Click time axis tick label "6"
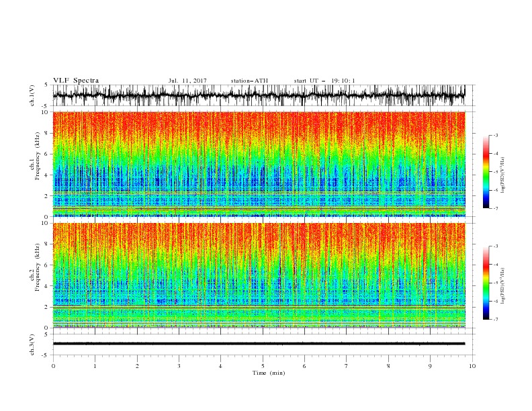 pyautogui.click(x=304, y=366)
